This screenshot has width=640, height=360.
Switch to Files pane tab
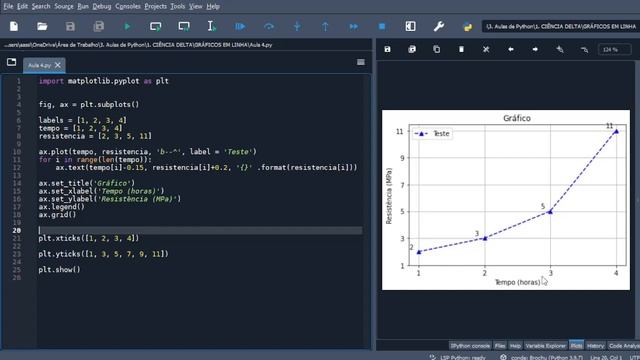point(500,346)
